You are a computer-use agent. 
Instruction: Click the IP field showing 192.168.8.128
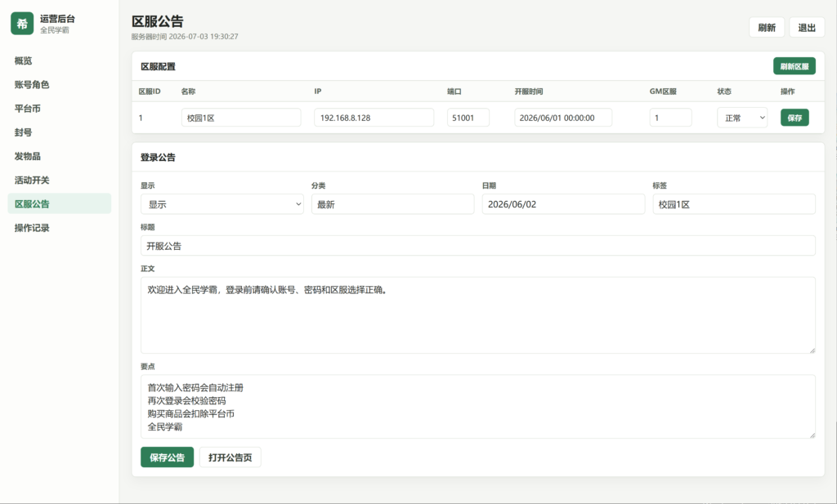click(x=374, y=118)
